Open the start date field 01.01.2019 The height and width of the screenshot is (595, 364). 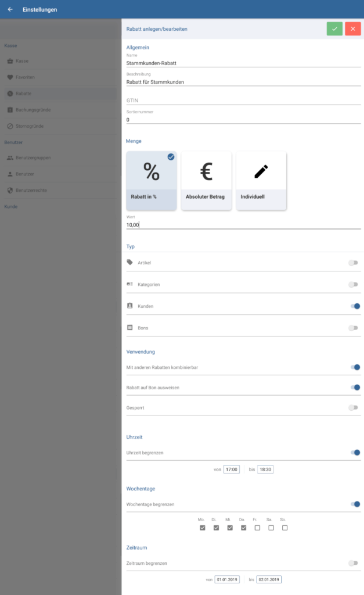(225, 580)
